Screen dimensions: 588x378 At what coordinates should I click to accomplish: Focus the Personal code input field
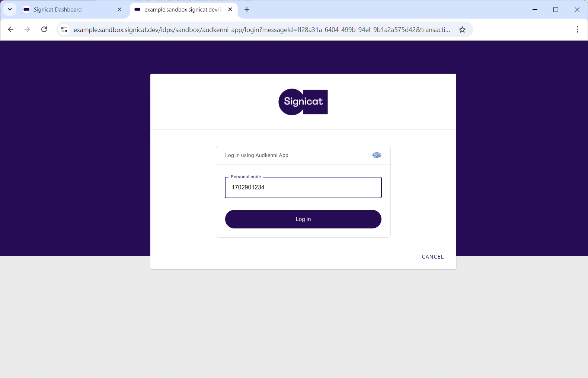(303, 188)
